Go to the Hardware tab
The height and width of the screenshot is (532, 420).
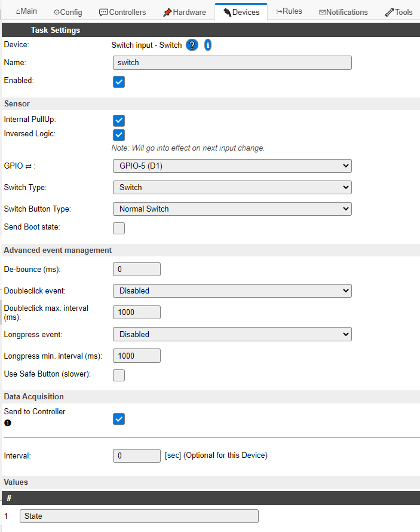[x=185, y=12]
